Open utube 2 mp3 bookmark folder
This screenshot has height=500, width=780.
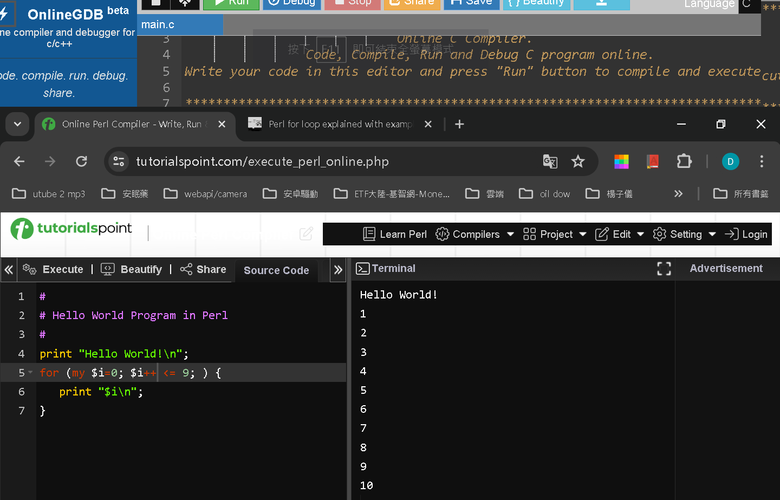point(48,194)
